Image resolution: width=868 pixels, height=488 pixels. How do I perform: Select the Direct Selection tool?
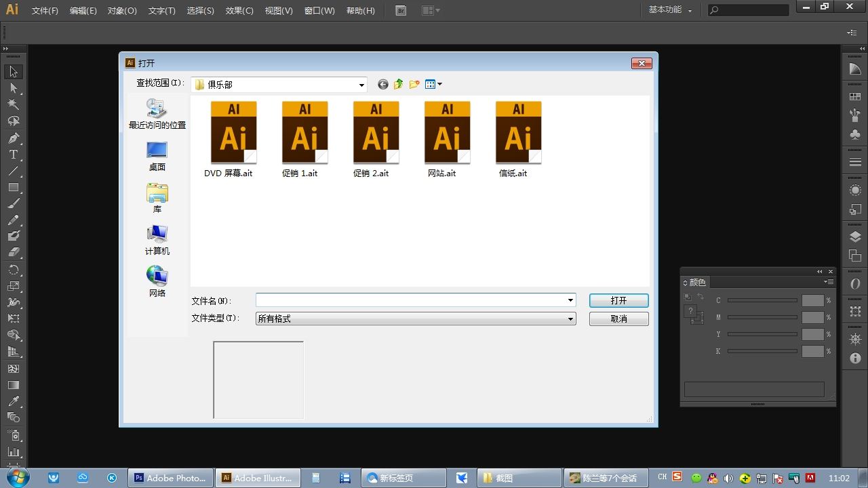14,88
